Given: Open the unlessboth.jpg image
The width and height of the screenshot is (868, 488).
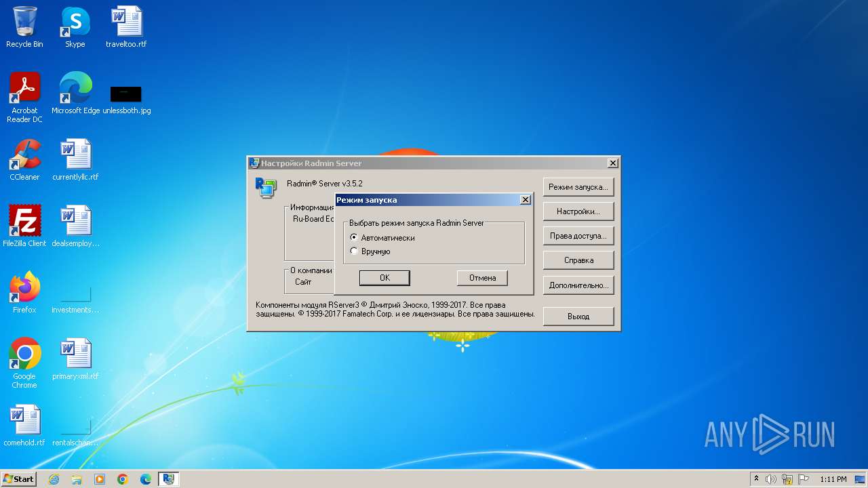Looking at the screenshot, I should coord(126,100).
